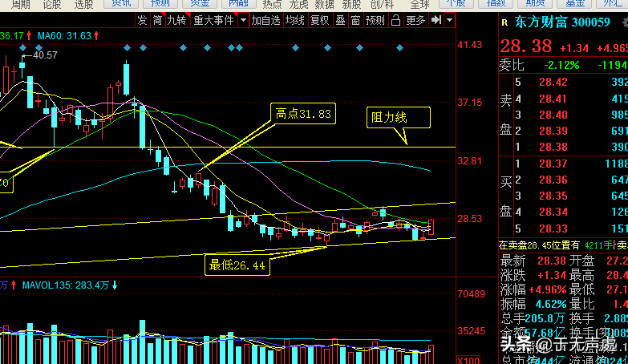Select sell level 5 price 28.42
The height and width of the screenshot is (364, 628).
click(553, 82)
